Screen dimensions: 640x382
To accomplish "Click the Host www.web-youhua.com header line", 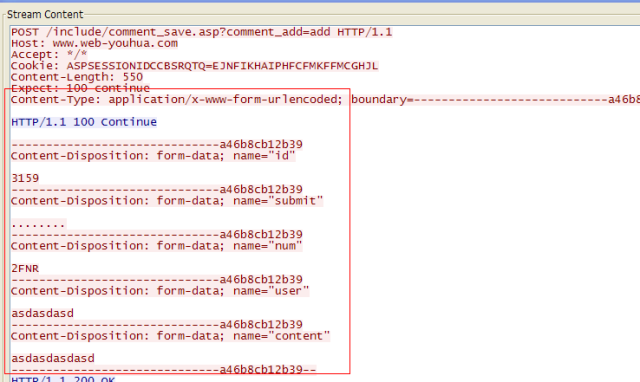I will click(x=94, y=43).
